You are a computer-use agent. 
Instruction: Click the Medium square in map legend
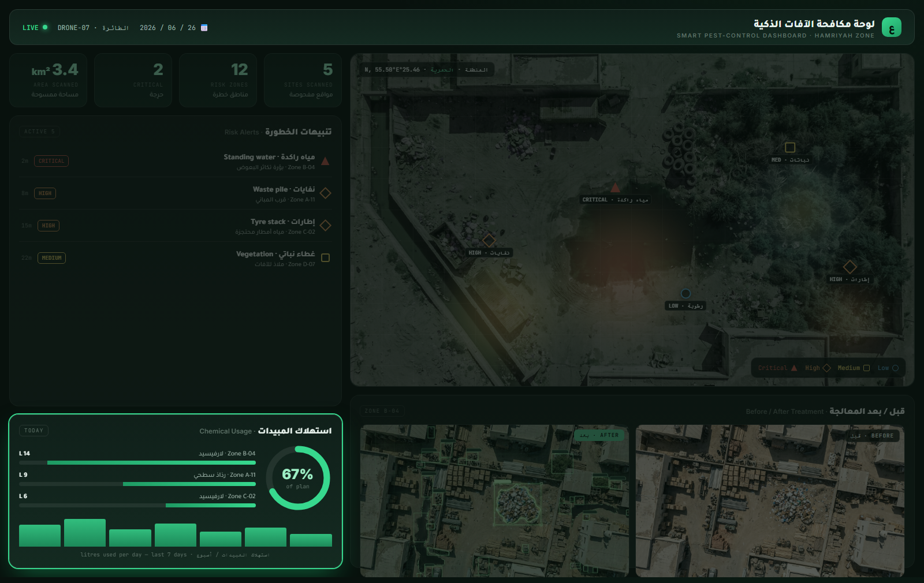tap(866, 368)
